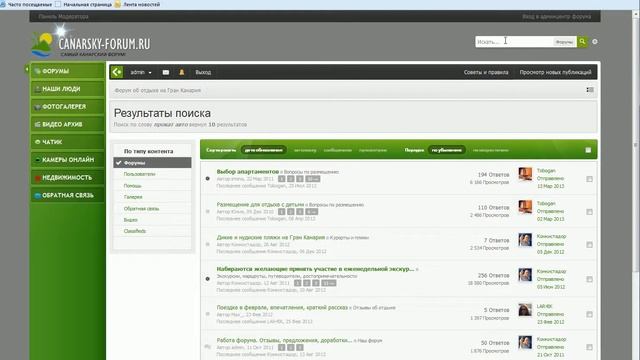The height and width of the screenshot is (360, 640).
Task: Open the Панель Модератора link
Action: (63, 17)
